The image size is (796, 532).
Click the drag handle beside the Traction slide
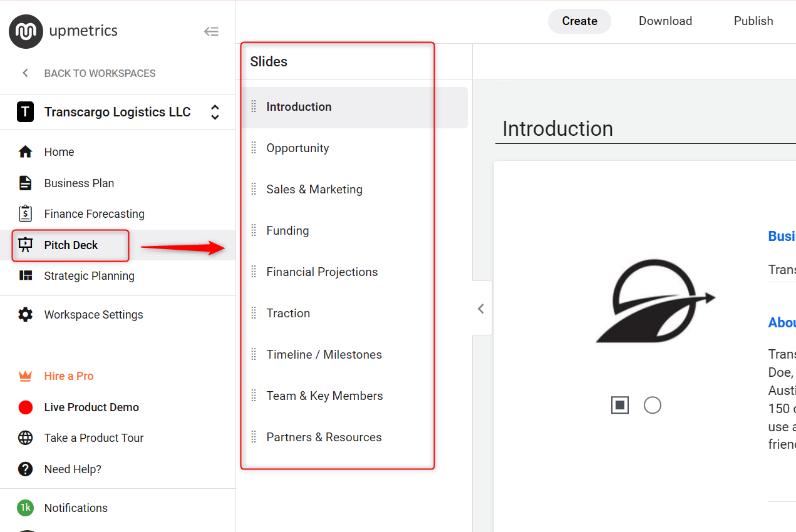(x=254, y=313)
